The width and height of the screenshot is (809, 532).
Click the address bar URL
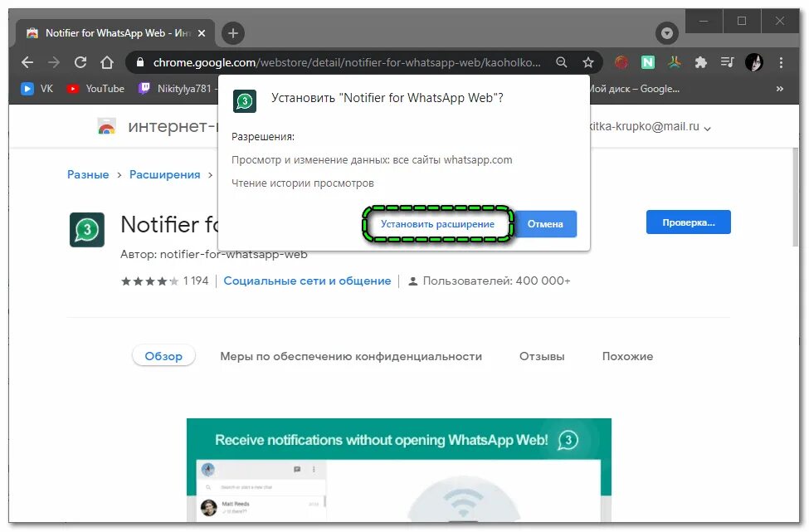tap(347, 62)
